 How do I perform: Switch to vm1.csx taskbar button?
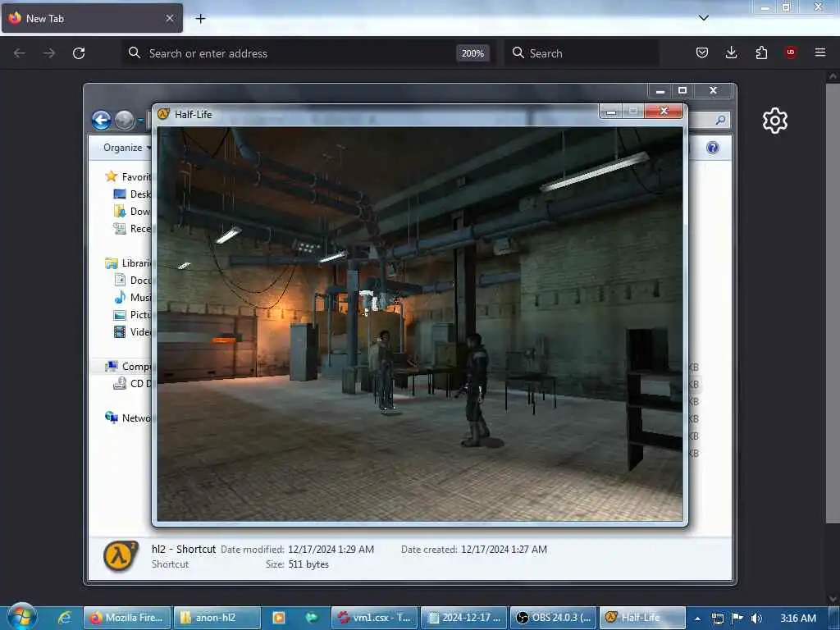pos(374,618)
